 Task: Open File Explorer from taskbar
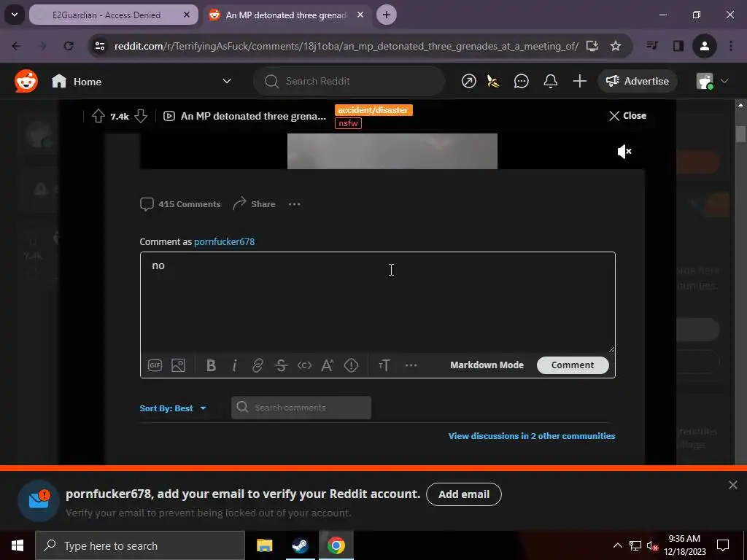(x=264, y=545)
